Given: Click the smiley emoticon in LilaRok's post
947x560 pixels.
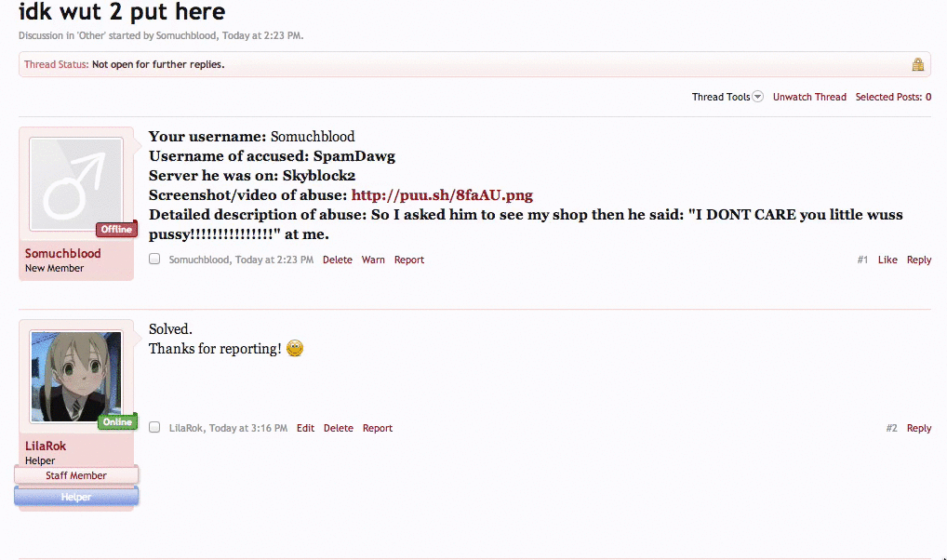Looking at the screenshot, I should [x=295, y=349].
